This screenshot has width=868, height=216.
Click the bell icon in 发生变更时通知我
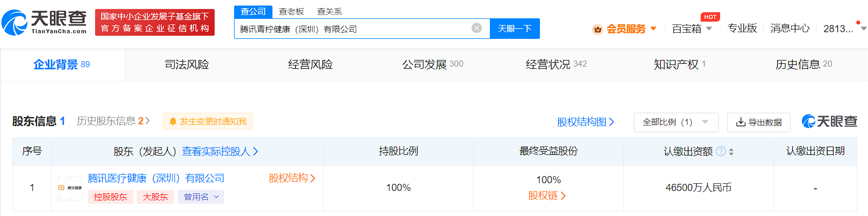tap(173, 121)
